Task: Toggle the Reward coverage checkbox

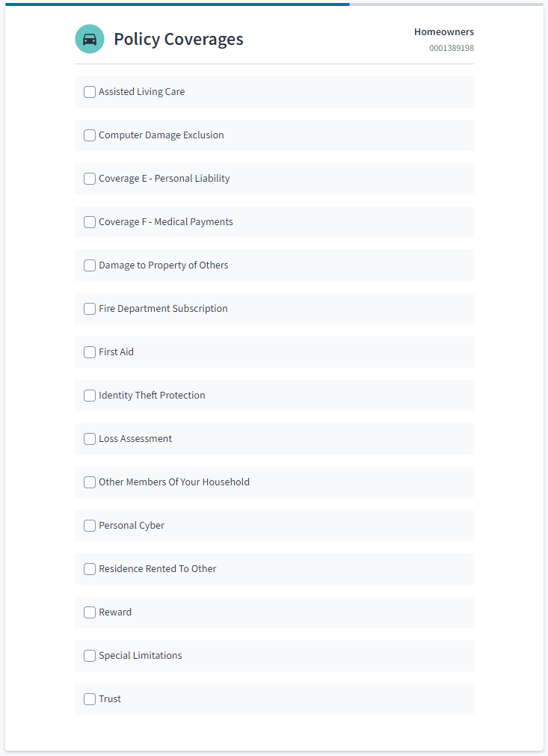Action: click(90, 613)
